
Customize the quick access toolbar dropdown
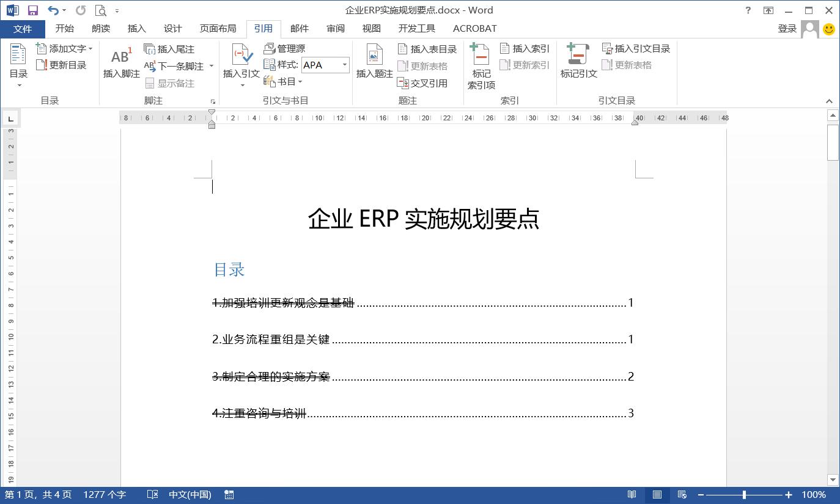[x=117, y=11]
